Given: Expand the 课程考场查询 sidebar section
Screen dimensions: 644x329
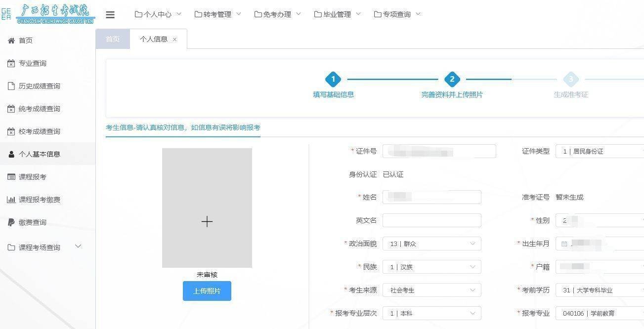Looking at the screenshot, I should tap(78, 246).
